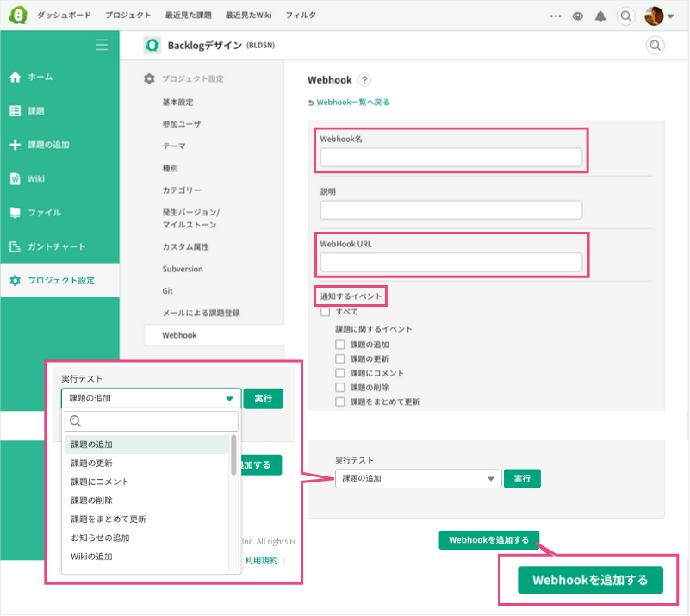Screen dimensions: 690x616
Task: Click the notification bell icon
Action: tap(600, 16)
